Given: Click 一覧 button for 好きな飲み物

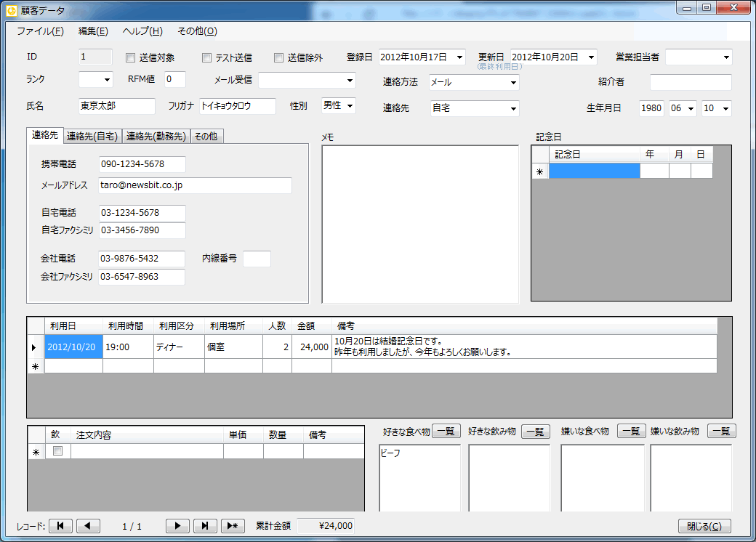Looking at the screenshot, I should tap(535, 431).
